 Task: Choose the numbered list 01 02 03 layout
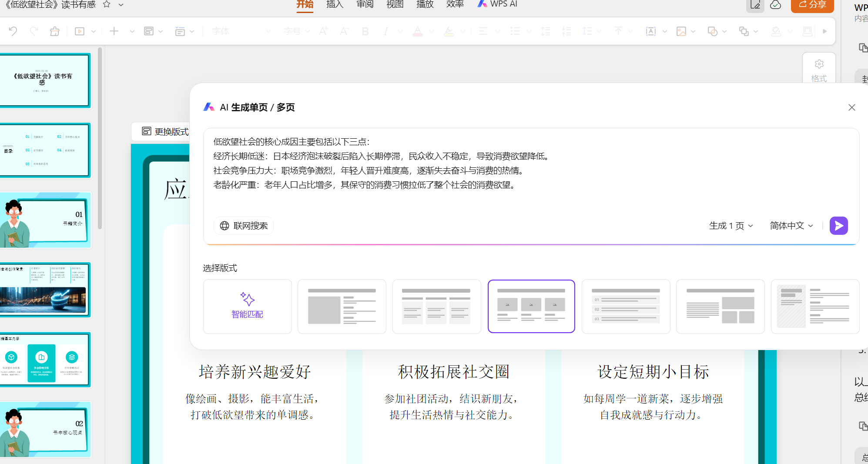click(626, 307)
